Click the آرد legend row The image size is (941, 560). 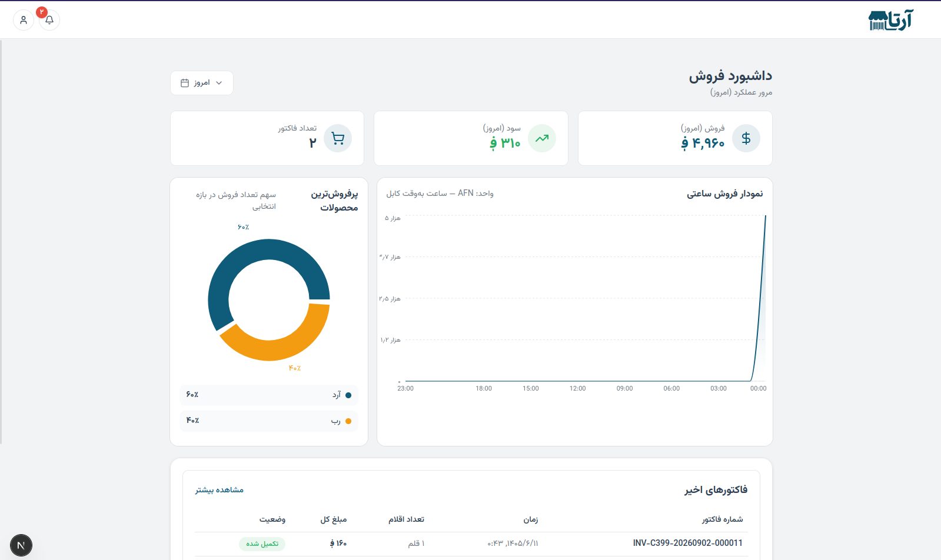[269, 395]
